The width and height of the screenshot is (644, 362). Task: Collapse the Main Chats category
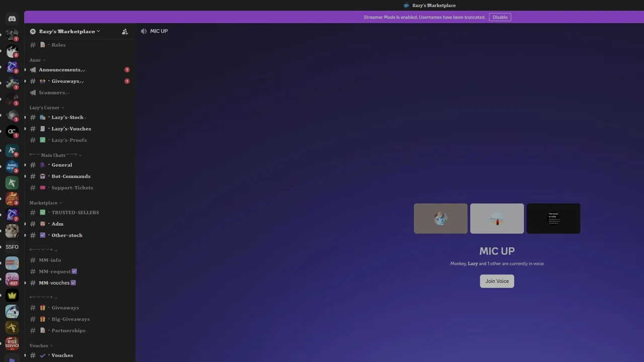55,155
